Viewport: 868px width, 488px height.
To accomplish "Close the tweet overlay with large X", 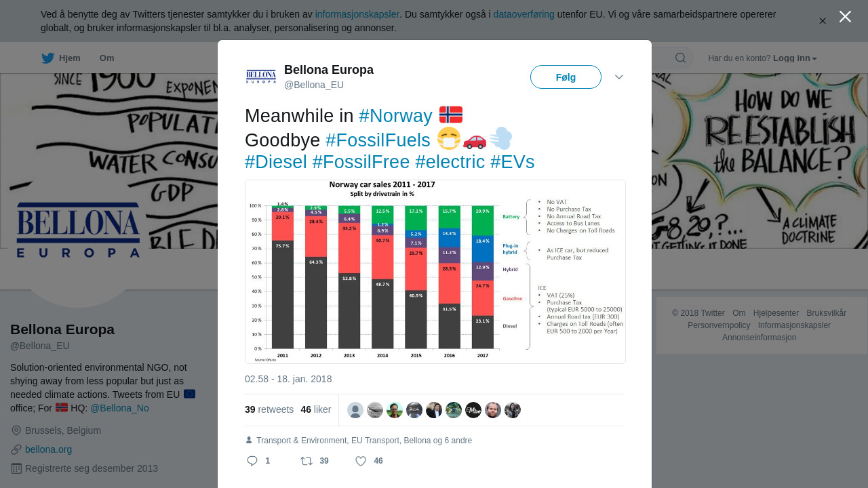I will pos(845,16).
